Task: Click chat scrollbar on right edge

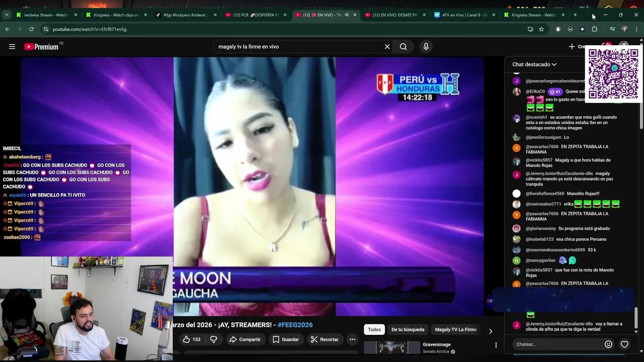Action: (636, 318)
